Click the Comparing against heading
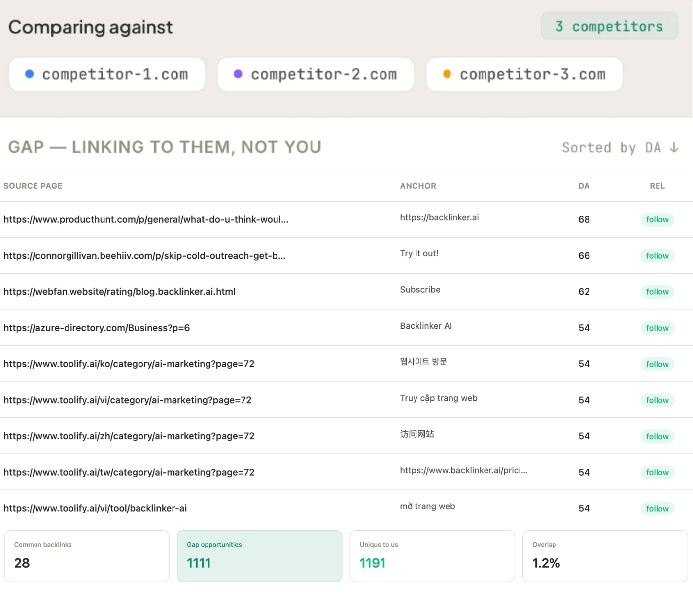 tap(91, 27)
